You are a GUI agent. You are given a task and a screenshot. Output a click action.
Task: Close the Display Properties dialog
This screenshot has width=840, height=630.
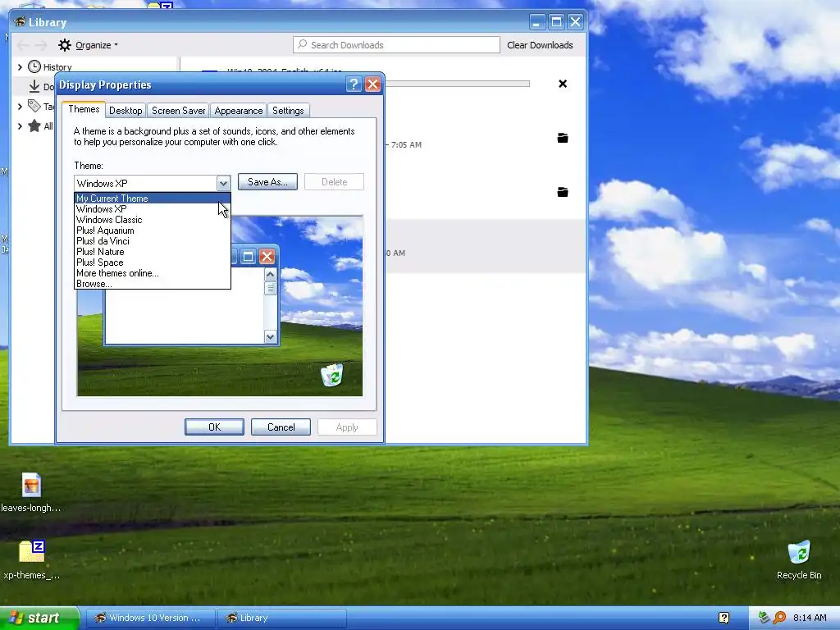(x=373, y=84)
